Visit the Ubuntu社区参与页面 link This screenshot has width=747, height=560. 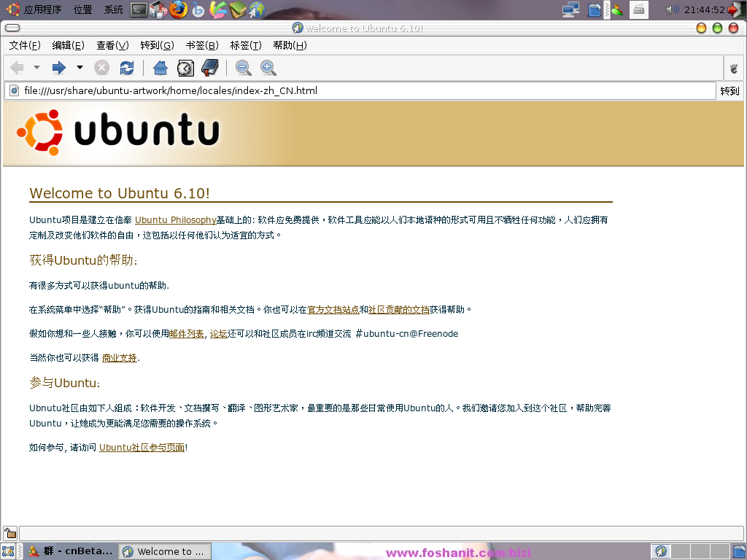(142, 447)
